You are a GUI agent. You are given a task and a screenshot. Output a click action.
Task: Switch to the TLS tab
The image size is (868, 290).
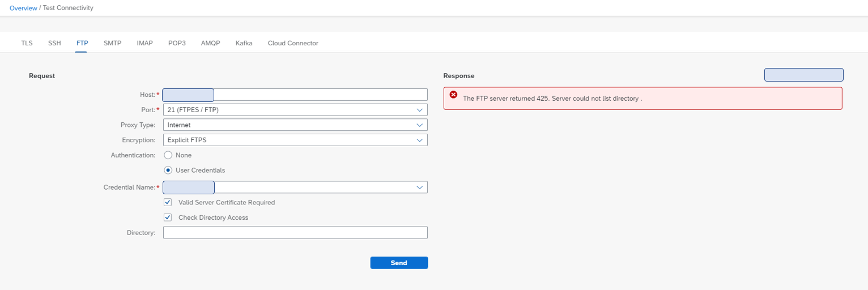pyautogui.click(x=27, y=43)
